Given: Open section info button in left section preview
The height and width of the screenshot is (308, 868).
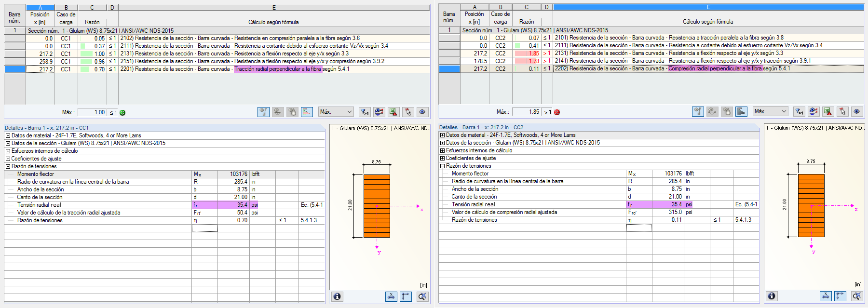Looking at the screenshot, I should 338,296.
